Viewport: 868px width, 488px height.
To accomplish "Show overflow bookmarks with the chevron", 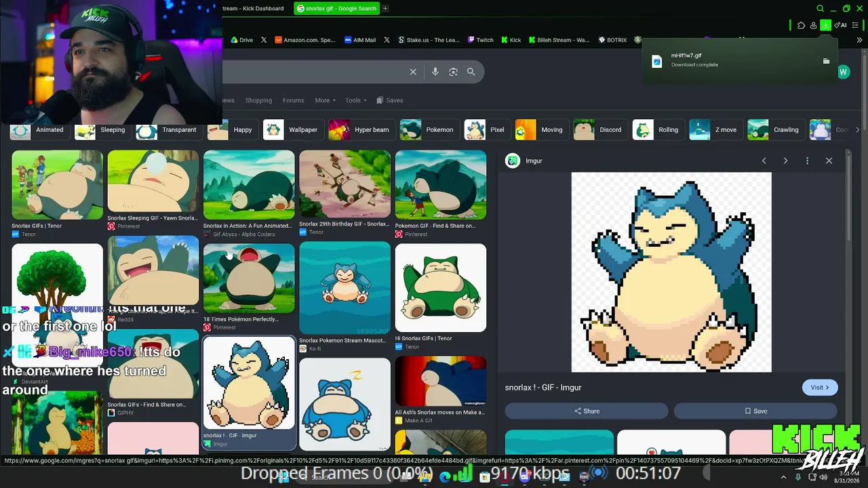I will pos(860,40).
